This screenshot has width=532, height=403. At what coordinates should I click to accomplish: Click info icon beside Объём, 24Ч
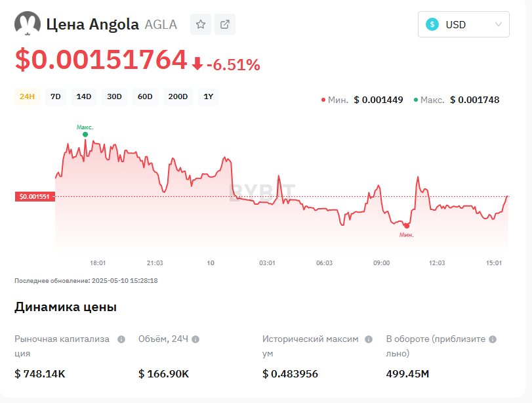coord(195,339)
